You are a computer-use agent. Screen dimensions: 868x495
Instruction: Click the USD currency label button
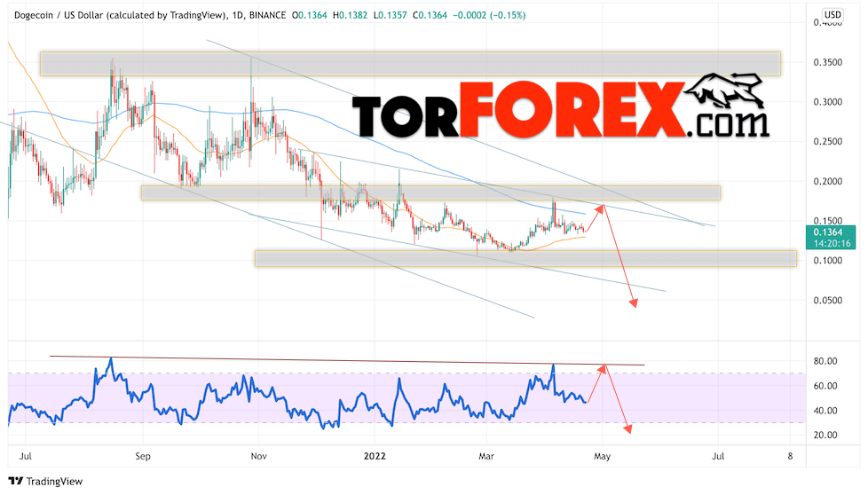pos(832,15)
